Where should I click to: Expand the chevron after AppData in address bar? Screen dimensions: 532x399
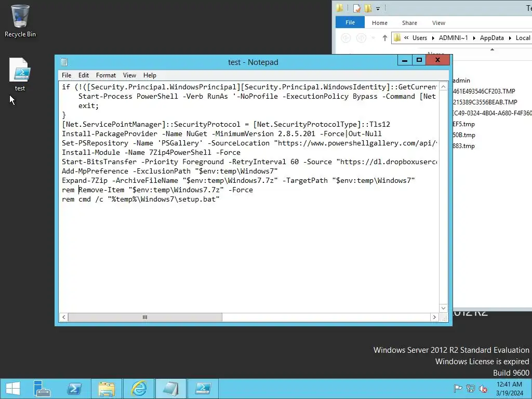[x=510, y=38]
